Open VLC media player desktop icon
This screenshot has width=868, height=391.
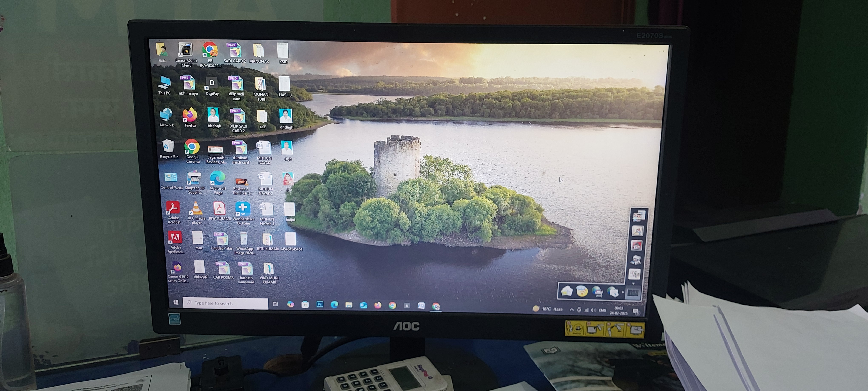coord(196,213)
